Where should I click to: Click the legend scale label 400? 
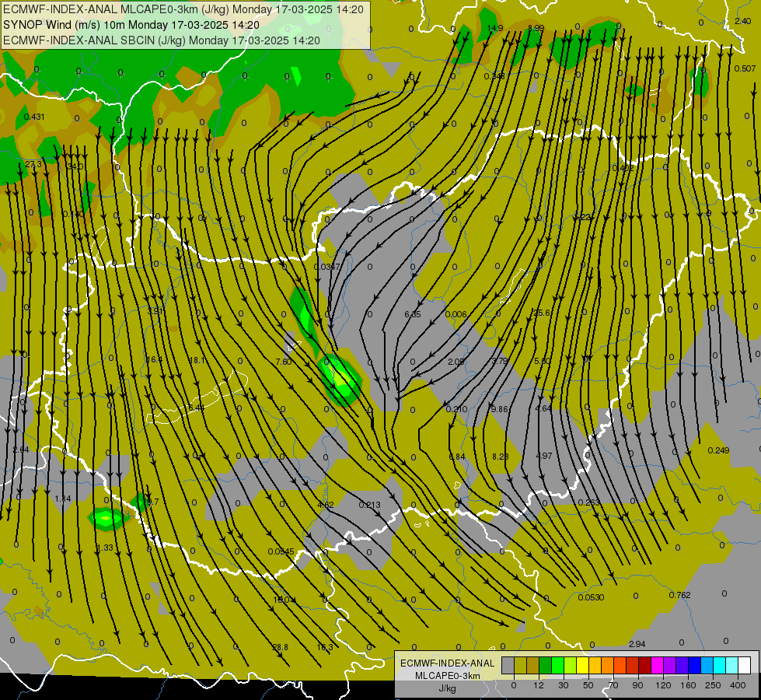click(738, 685)
